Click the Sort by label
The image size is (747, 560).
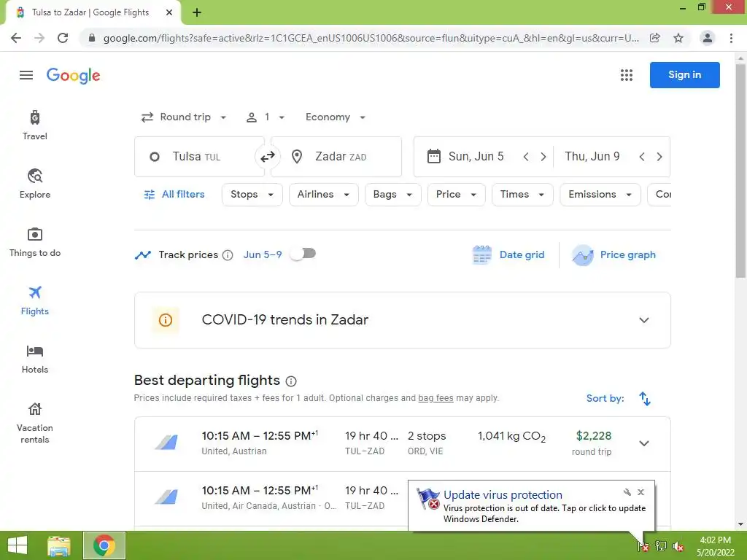click(605, 399)
